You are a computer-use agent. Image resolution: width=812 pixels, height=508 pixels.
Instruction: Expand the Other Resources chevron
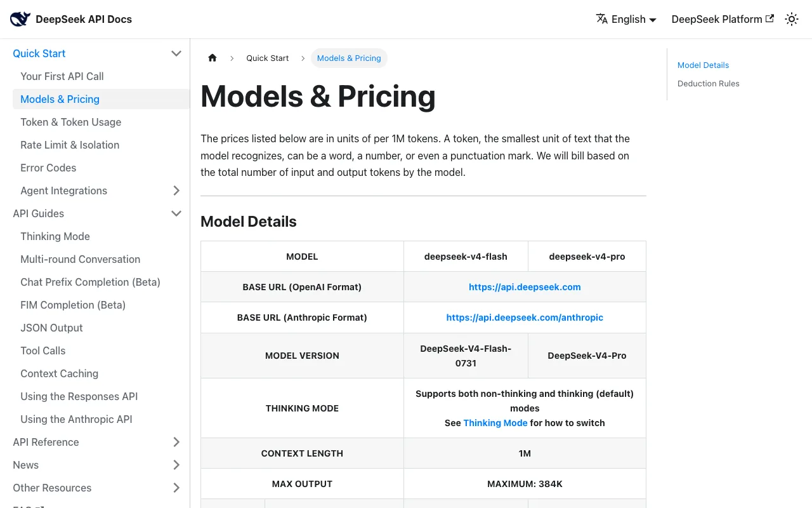[176, 488]
